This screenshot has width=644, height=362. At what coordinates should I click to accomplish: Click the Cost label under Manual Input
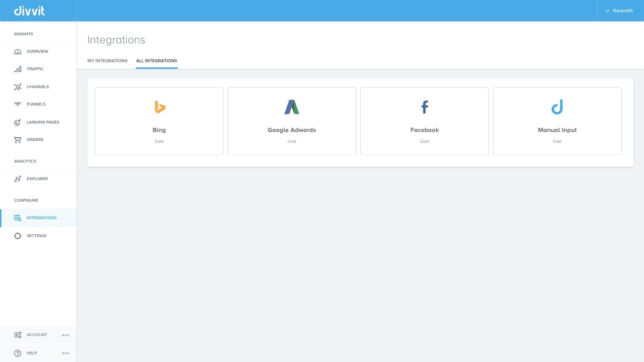click(x=557, y=142)
